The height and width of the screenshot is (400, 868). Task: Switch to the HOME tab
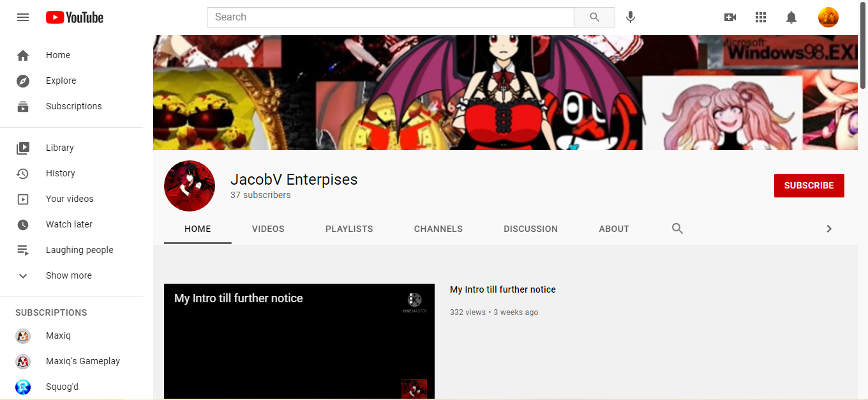[198, 229]
